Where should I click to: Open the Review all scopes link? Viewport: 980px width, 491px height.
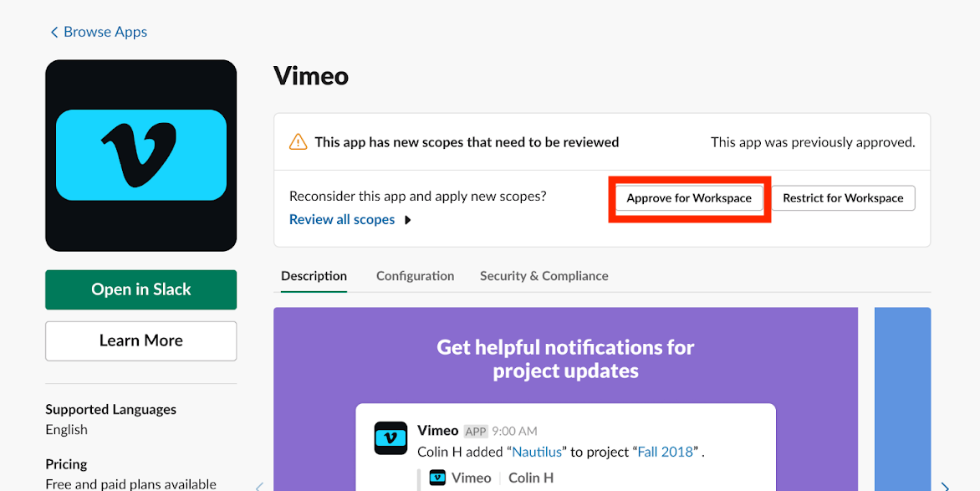click(341, 220)
